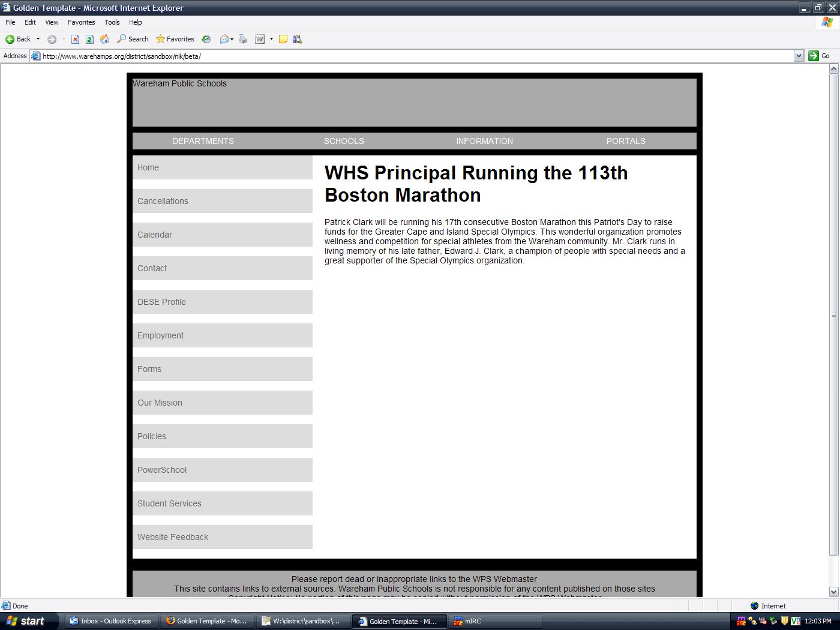Click the gold shield antivirus tray icon
Screen dimensions: 840x630
pyautogui.click(x=784, y=621)
